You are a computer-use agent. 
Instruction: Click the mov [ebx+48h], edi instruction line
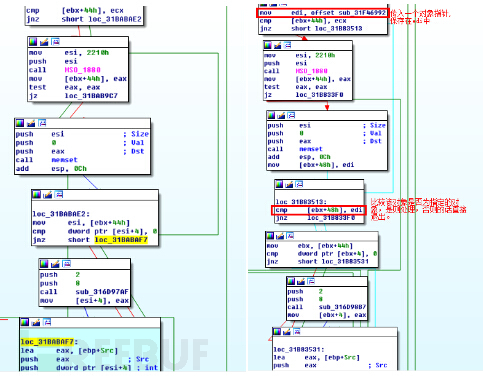click(x=311, y=165)
